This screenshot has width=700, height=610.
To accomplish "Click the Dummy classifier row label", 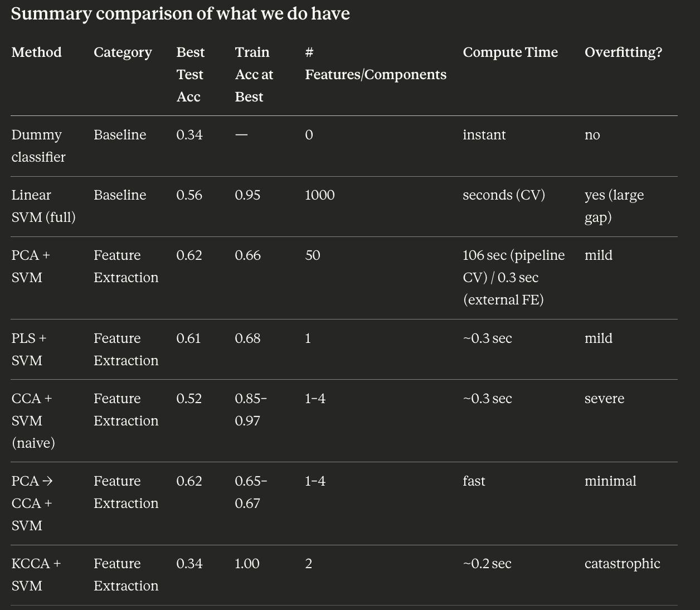I will tap(38, 146).
